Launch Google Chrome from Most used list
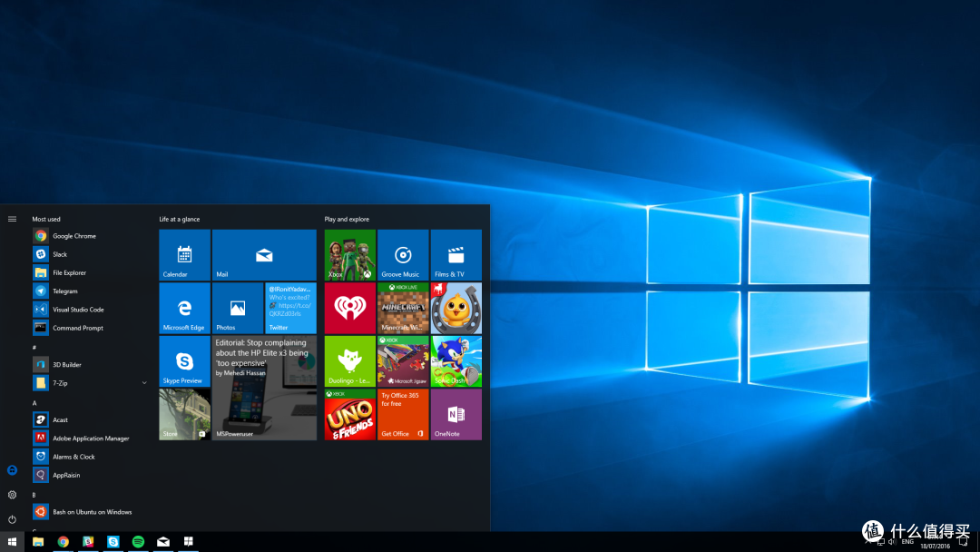Image resolution: width=980 pixels, height=552 pixels. click(x=91, y=236)
